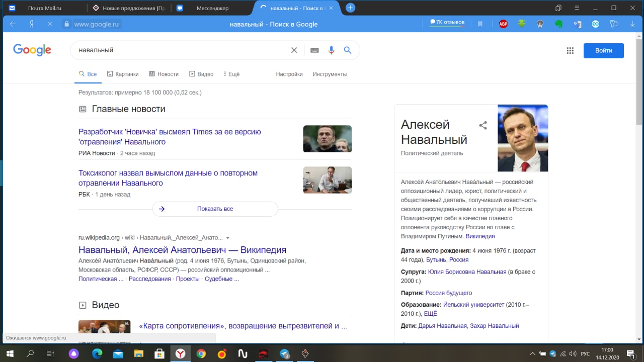Show hidden system tray icons

[533, 353]
